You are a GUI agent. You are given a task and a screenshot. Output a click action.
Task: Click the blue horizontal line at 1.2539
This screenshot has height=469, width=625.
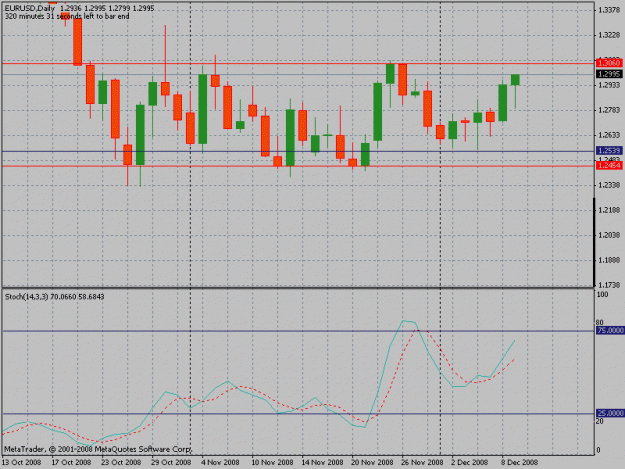click(298, 151)
